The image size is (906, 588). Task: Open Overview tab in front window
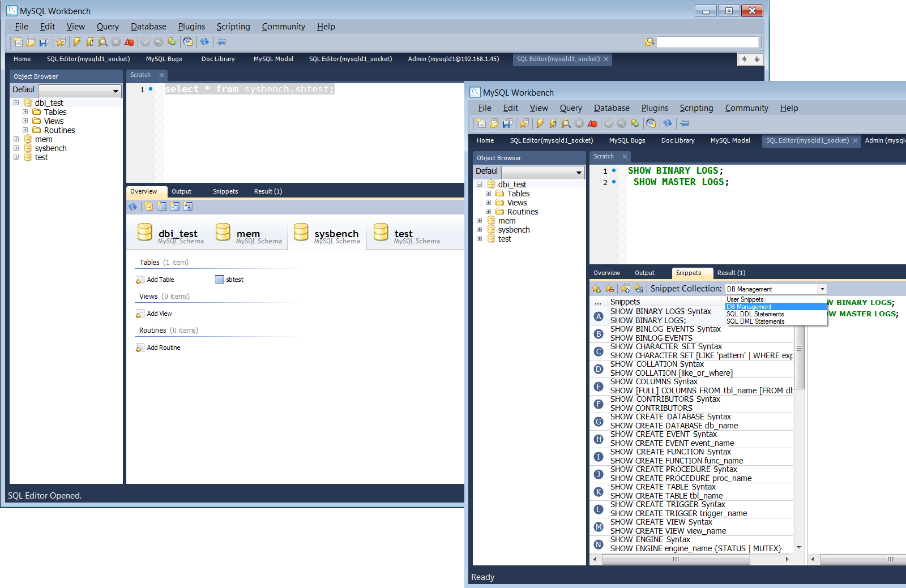[607, 273]
